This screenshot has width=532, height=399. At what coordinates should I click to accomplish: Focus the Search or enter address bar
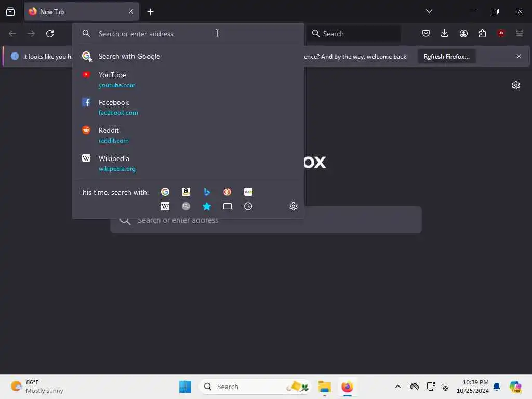(188, 34)
